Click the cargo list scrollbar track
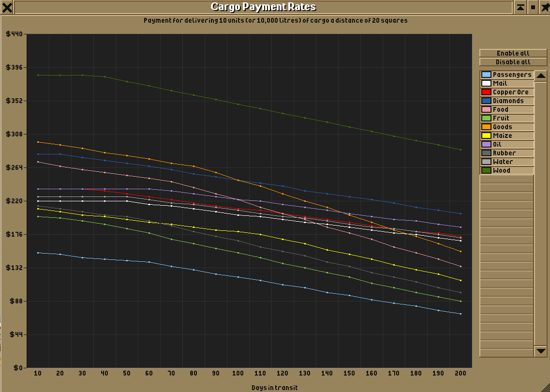Viewport: 550px width, 392px height. click(541, 213)
